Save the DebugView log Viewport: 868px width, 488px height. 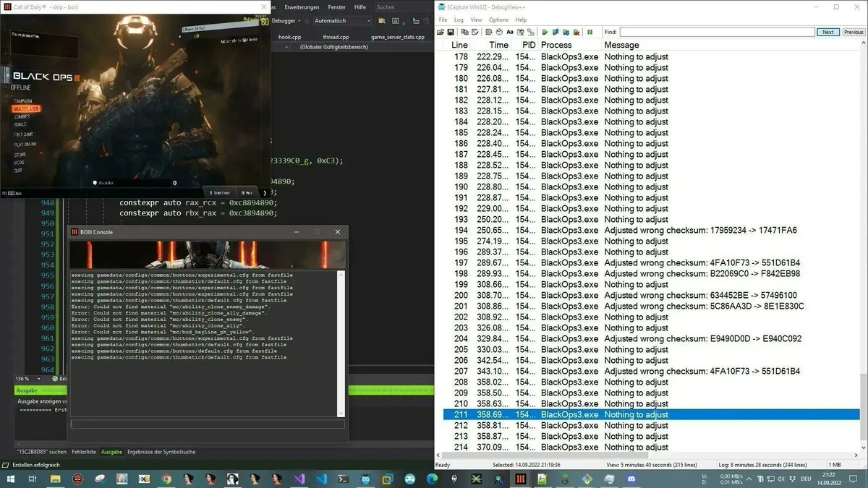tap(451, 32)
